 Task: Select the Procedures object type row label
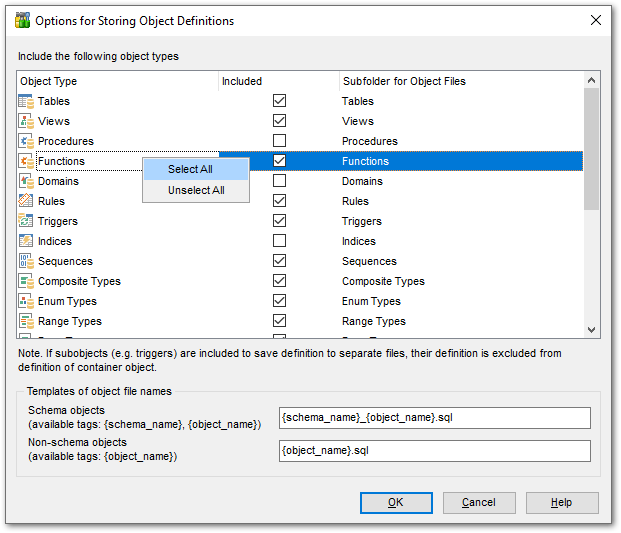(x=66, y=141)
